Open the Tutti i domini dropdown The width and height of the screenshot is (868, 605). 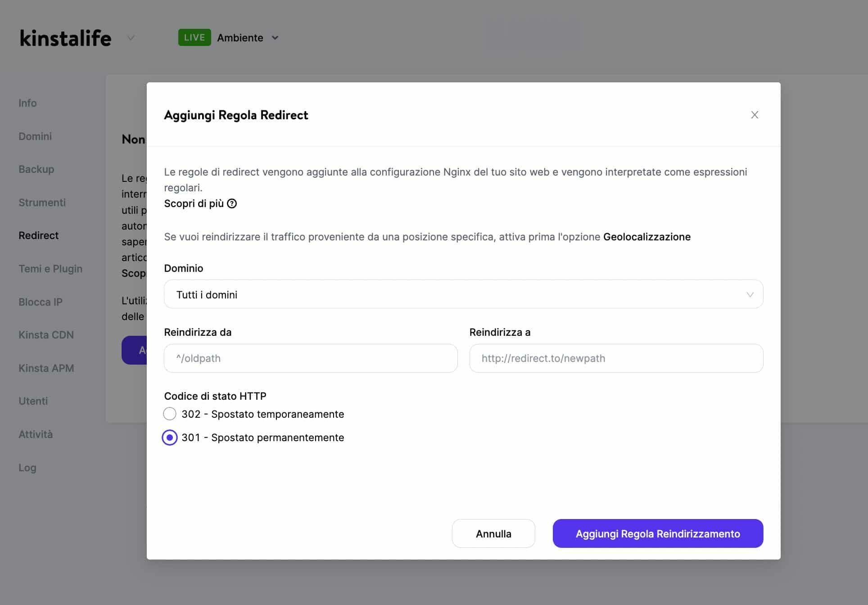tap(463, 294)
